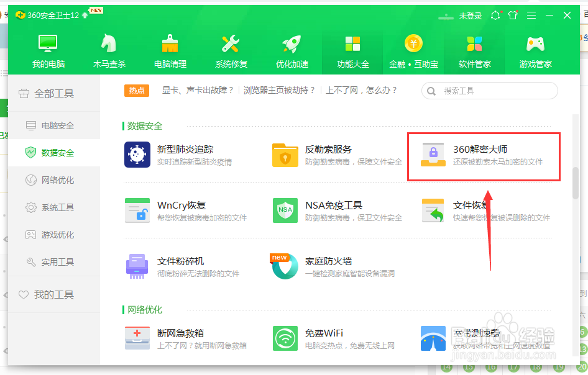This screenshot has width=588, height=375.
Task: Click 上不了网？就用断网急救箱 description
Action: (202, 345)
